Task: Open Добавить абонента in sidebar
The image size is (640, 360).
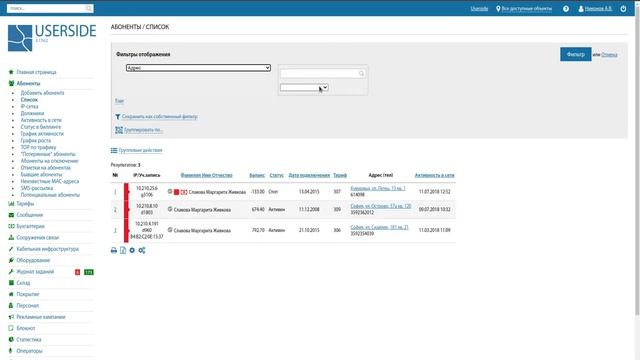Action: [x=42, y=93]
